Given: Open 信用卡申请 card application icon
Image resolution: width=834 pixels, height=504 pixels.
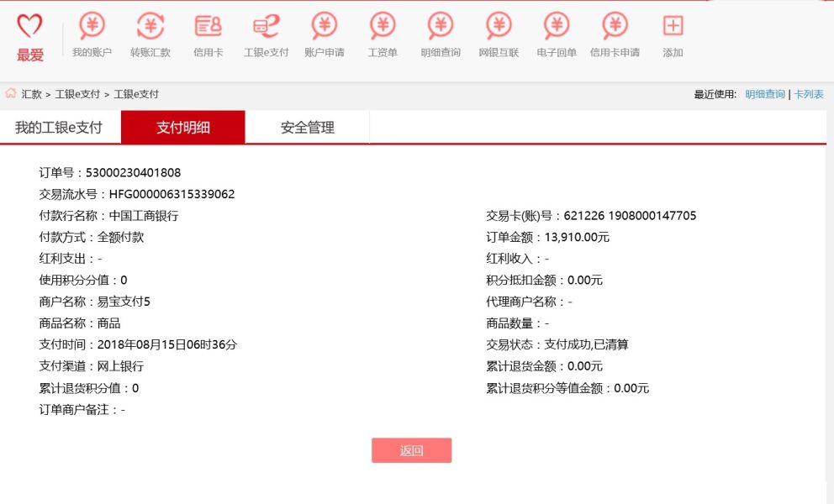Looking at the screenshot, I should tap(615, 27).
